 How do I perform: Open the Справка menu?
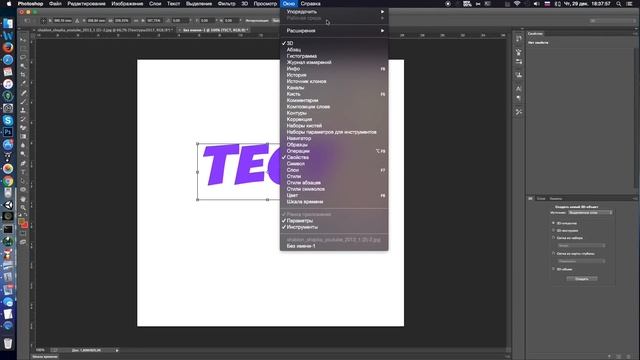[x=311, y=4]
